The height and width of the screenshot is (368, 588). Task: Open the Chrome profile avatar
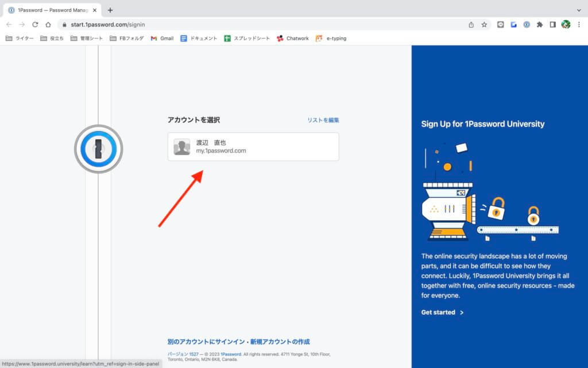[566, 24]
